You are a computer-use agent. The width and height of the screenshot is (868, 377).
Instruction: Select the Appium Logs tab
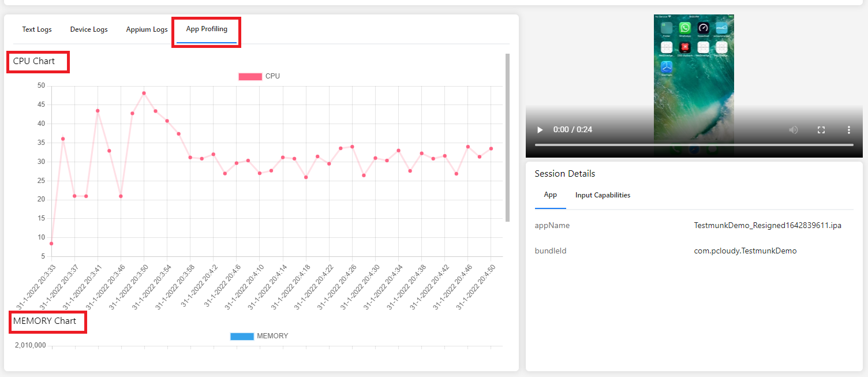click(147, 29)
